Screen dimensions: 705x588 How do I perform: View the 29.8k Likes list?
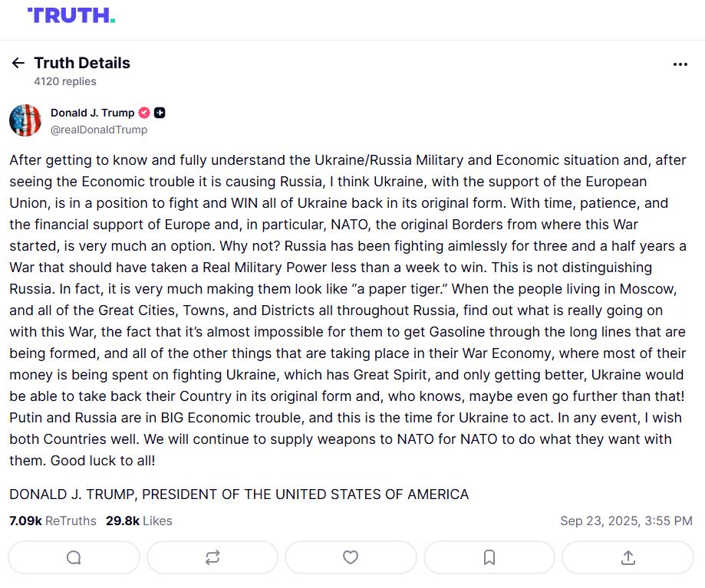point(139,521)
